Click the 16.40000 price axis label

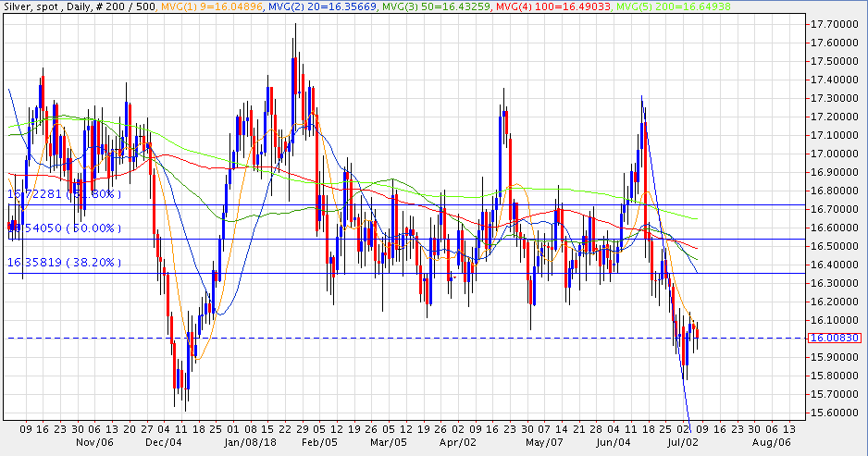[836, 265]
